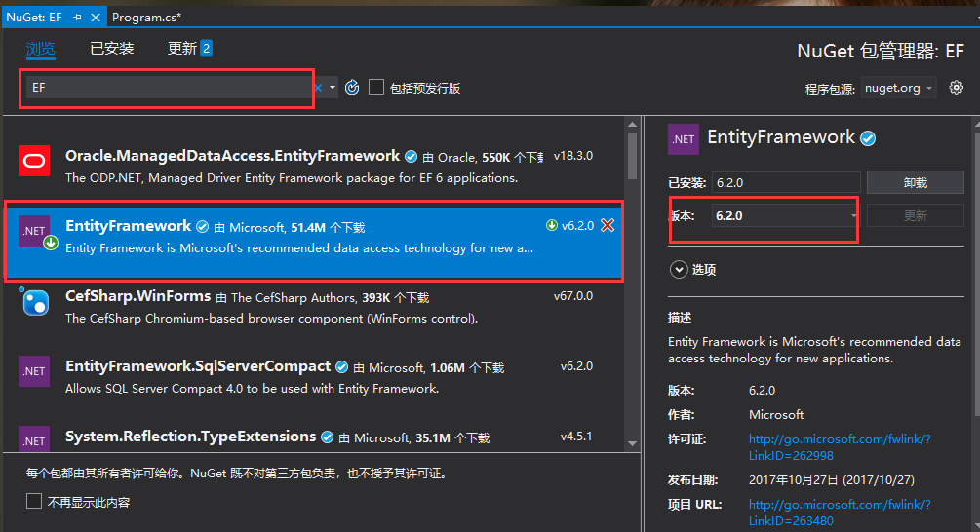Select Oracle.ManagedDataAccess.EntityFramework package name
The height and width of the screenshot is (532, 980).
tap(232, 156)
